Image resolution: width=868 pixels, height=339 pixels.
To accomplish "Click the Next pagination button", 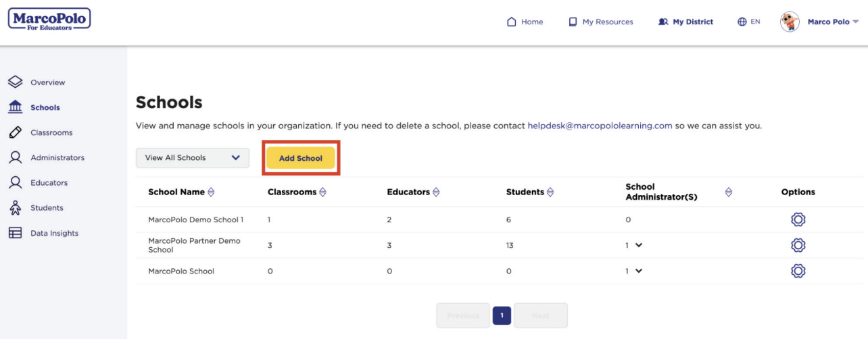I will pos(541,315).
